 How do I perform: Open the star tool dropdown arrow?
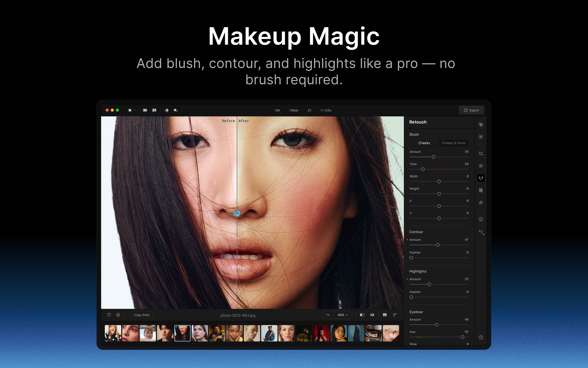click(x=135, y=110)
